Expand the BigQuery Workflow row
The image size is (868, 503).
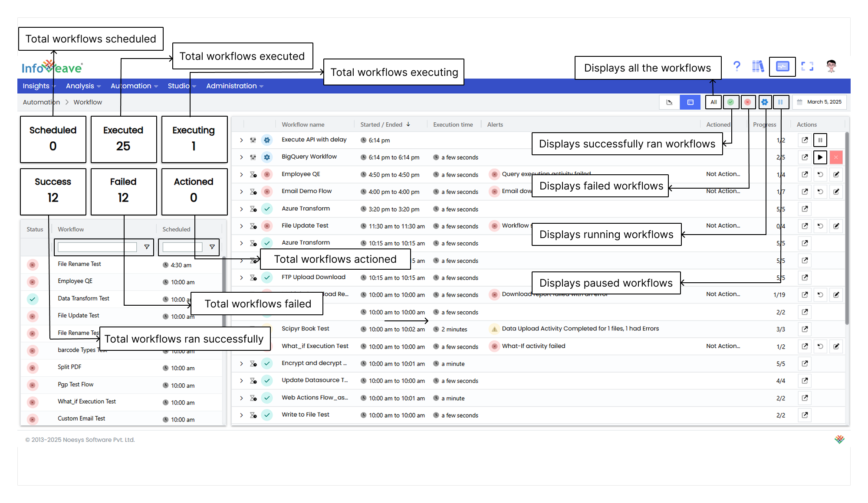coord(241,157)
